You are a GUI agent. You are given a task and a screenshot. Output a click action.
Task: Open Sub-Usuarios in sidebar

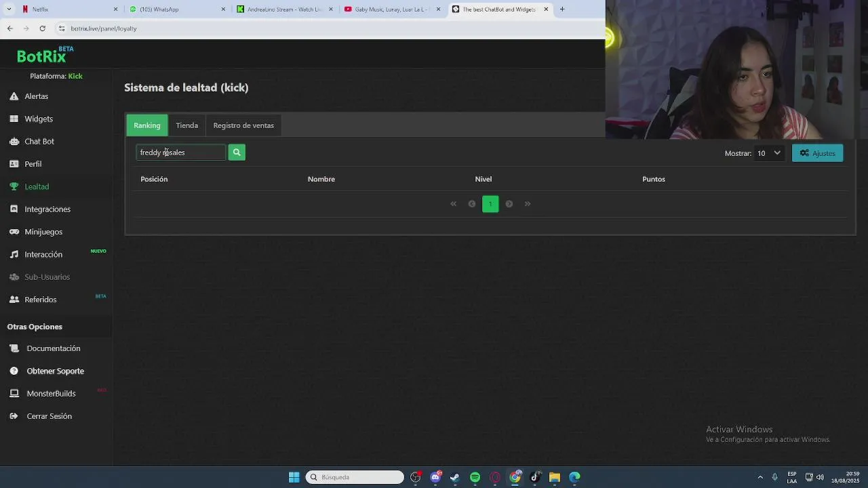(47, 277)
